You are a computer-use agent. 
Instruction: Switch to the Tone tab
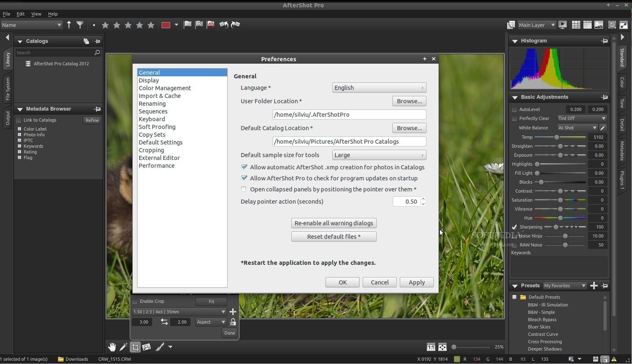point(622,103)
